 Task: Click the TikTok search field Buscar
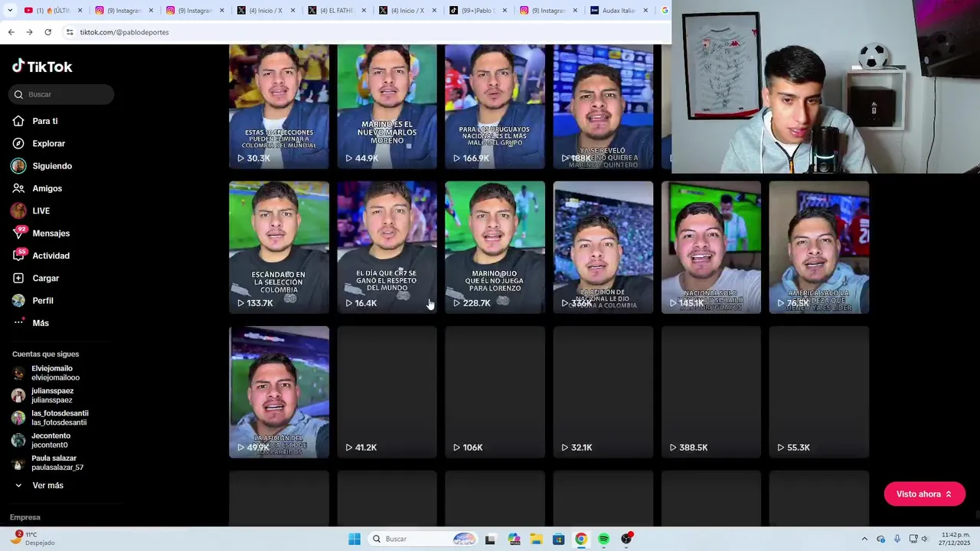tap(61, 94)
